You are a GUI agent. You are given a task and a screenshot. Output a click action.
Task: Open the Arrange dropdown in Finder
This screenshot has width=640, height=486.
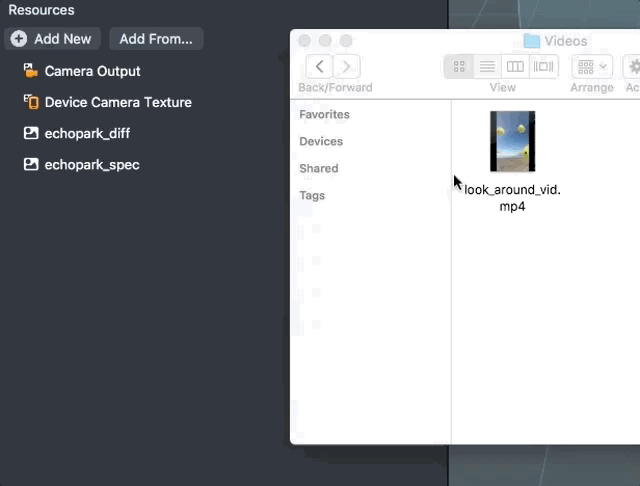(592, 66)
